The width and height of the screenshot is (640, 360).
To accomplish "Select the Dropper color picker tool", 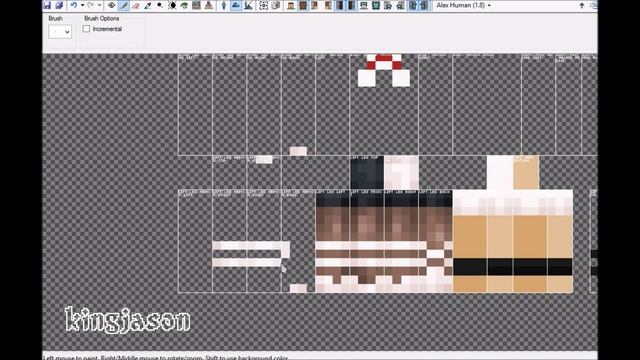I will pos(148,5).
